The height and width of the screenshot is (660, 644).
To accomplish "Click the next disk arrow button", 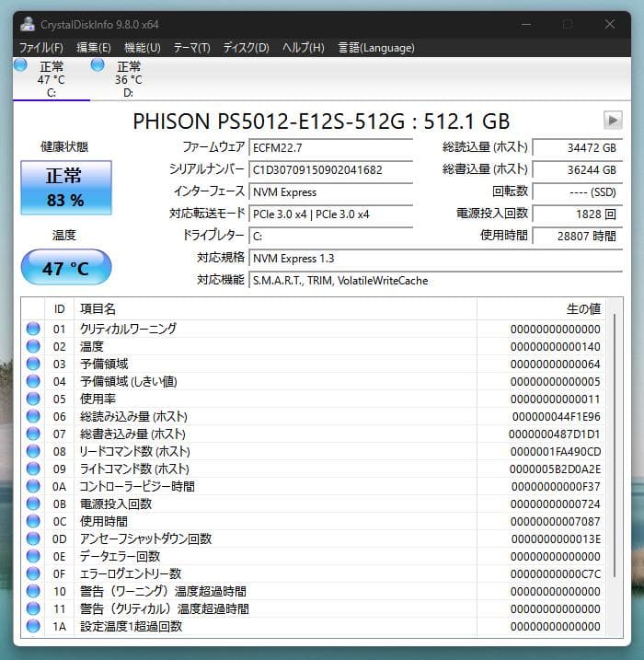I will [x=613, y=121].
